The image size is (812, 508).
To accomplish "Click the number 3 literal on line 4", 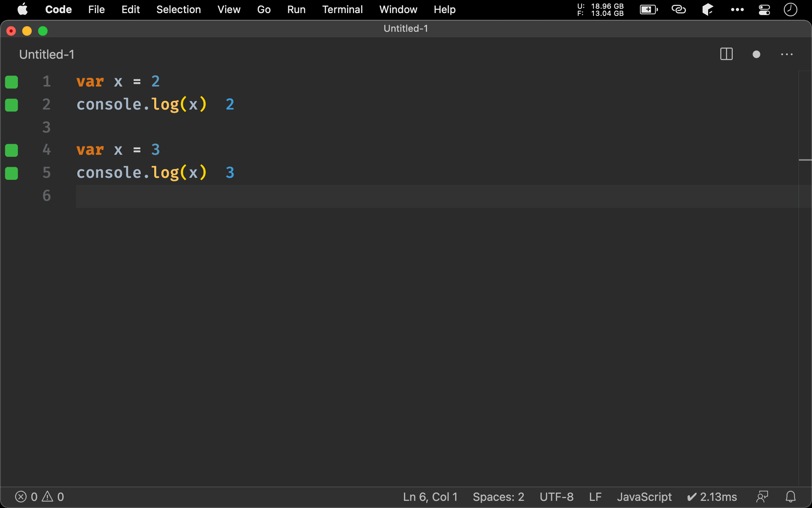I will pos(155,150).
